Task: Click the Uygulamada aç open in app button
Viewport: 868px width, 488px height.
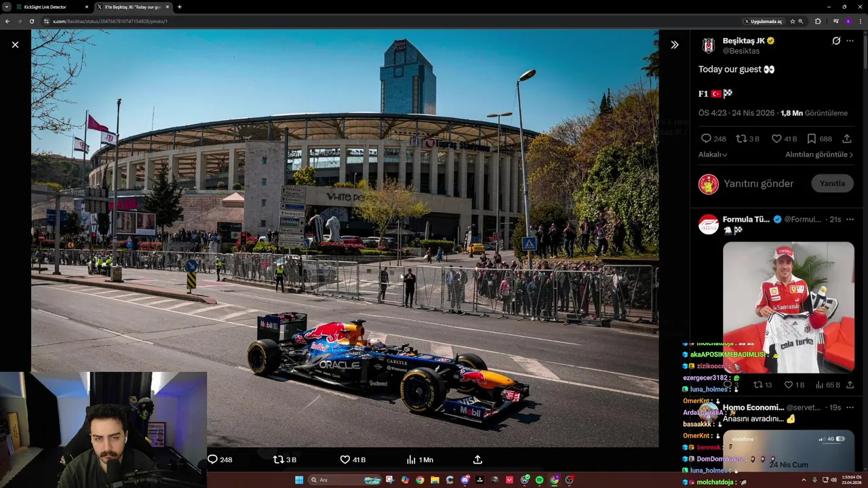Action: tap(763, 21)
